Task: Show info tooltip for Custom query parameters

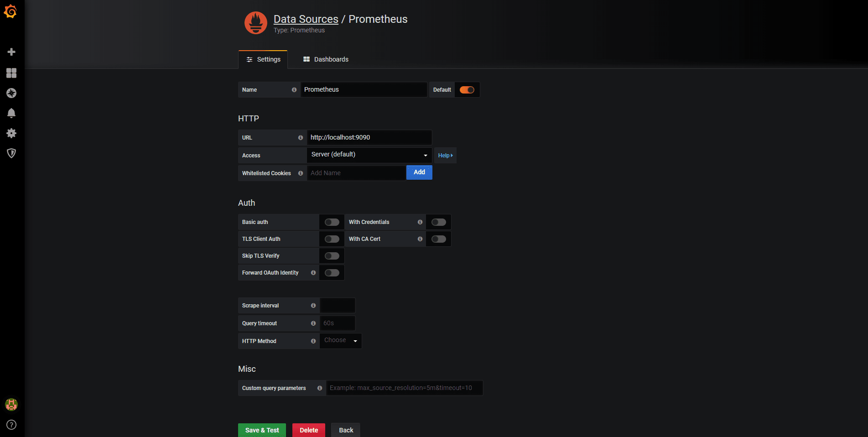Action: [320, 388]
